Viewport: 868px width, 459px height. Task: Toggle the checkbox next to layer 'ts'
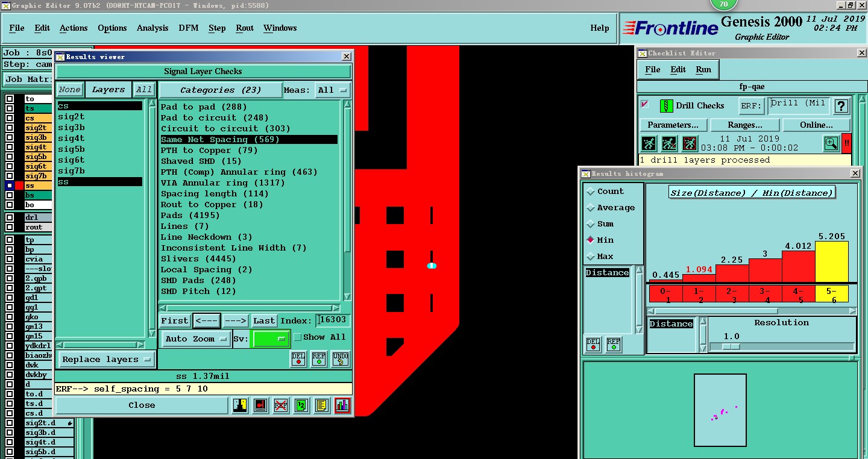(10, 108)
